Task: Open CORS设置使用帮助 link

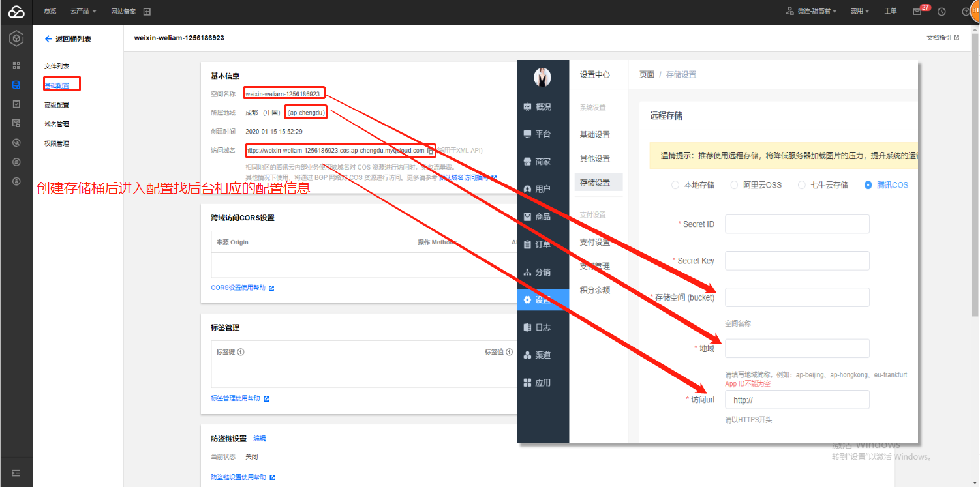Action: 242,288
